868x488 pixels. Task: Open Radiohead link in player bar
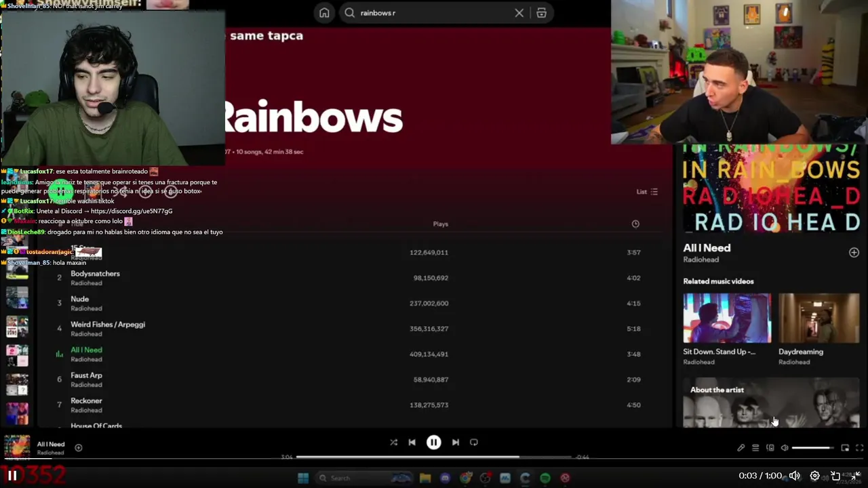(x=50, y=453)
